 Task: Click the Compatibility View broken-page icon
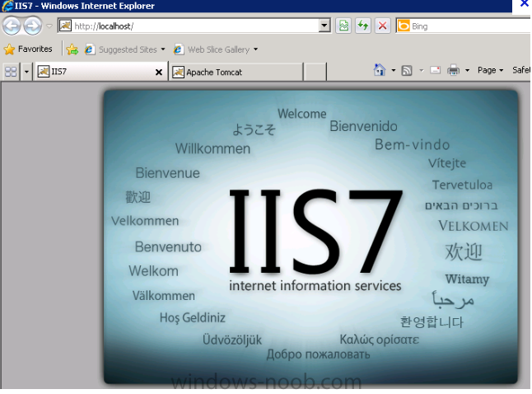pos(343,26)
